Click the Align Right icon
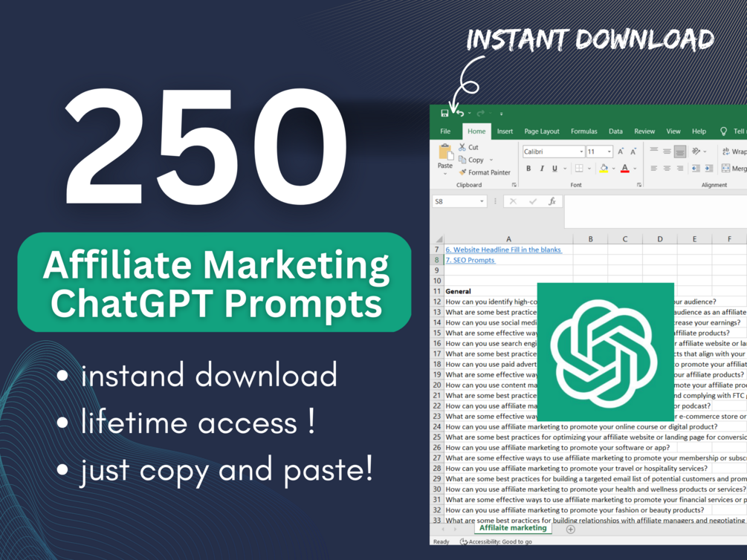Image resolution: width=747 pixels, height=560 pixels. point(680,168)
